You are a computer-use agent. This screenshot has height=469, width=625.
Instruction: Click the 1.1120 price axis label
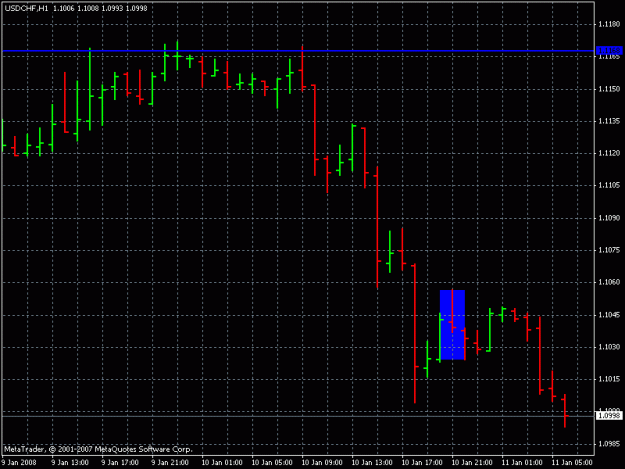coord(609,153)
